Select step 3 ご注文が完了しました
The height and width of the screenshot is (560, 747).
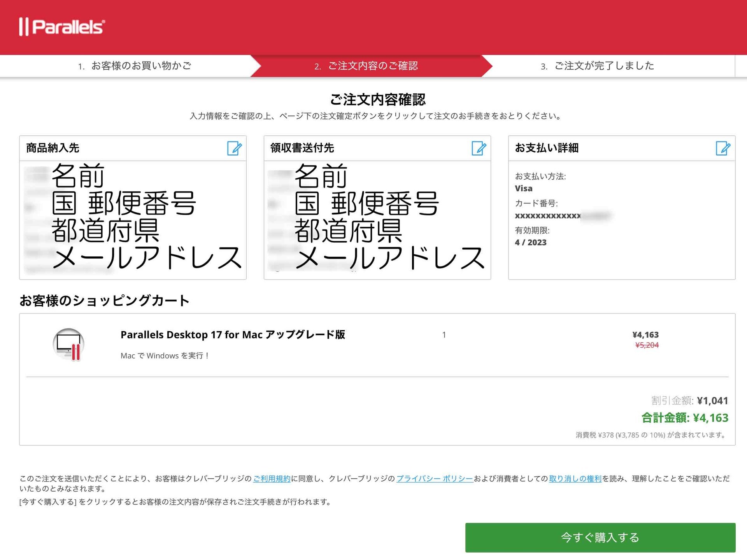click(598, 66)
